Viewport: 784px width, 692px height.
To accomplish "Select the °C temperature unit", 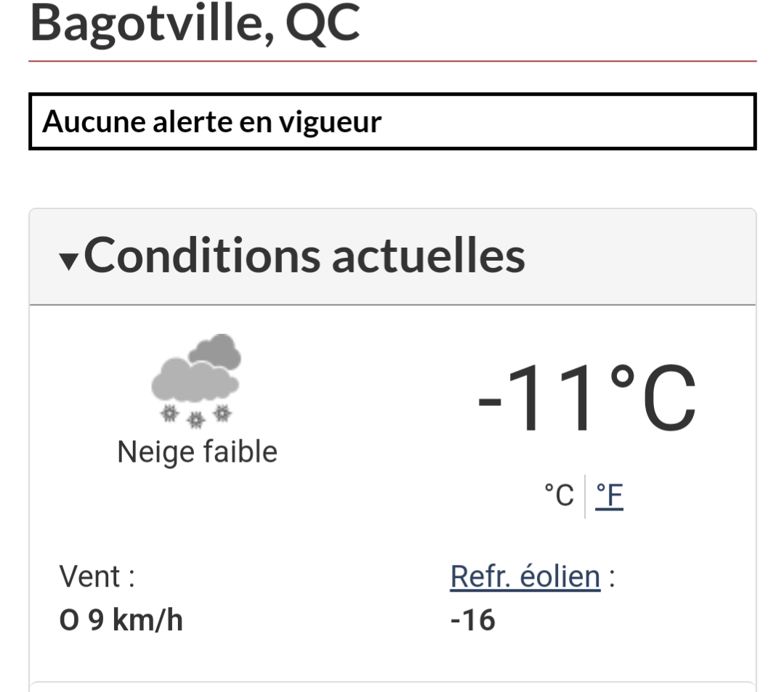I will (559, 496).
